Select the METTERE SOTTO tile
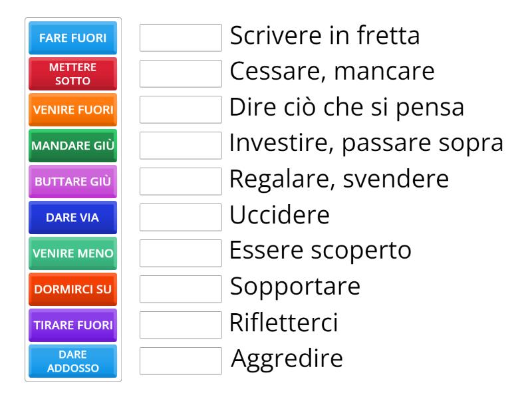Viewport: 532px width, 399px height. coord(73,74)
